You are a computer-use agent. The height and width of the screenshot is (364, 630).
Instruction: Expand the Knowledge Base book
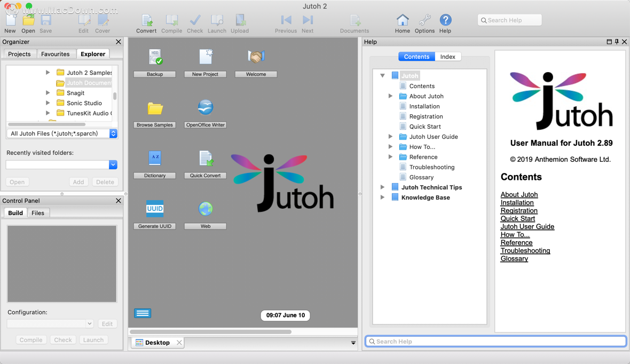pos(382,197)
